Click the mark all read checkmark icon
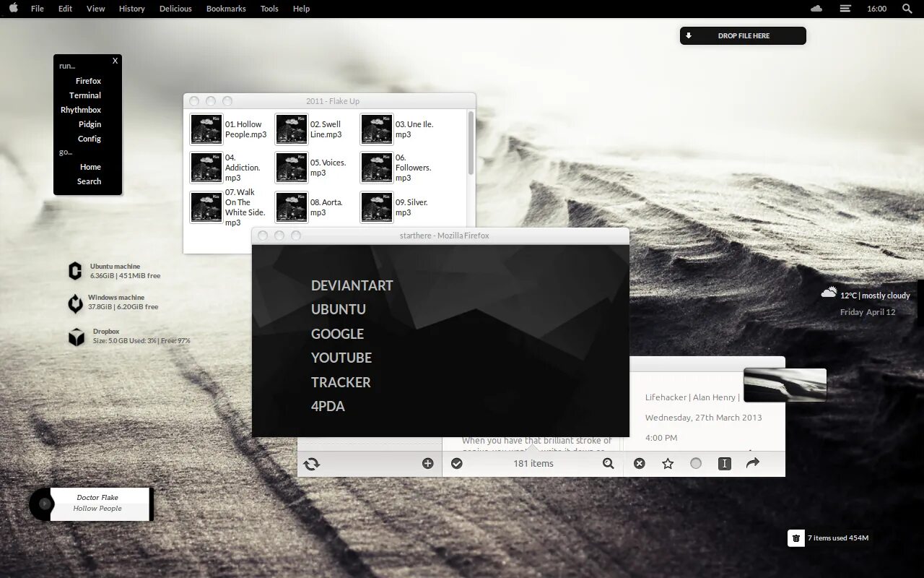 click(x=457, y=464)
